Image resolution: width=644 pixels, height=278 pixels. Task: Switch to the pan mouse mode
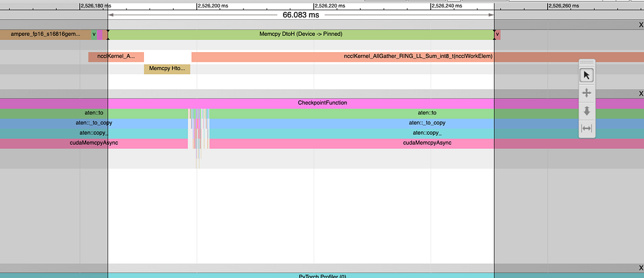(x=587, y=93)
